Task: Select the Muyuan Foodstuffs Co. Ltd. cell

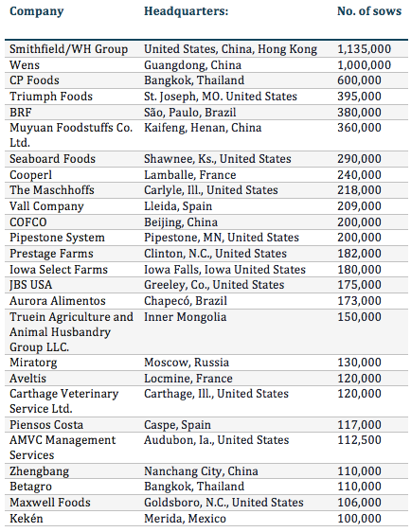Action: point(71,135)
